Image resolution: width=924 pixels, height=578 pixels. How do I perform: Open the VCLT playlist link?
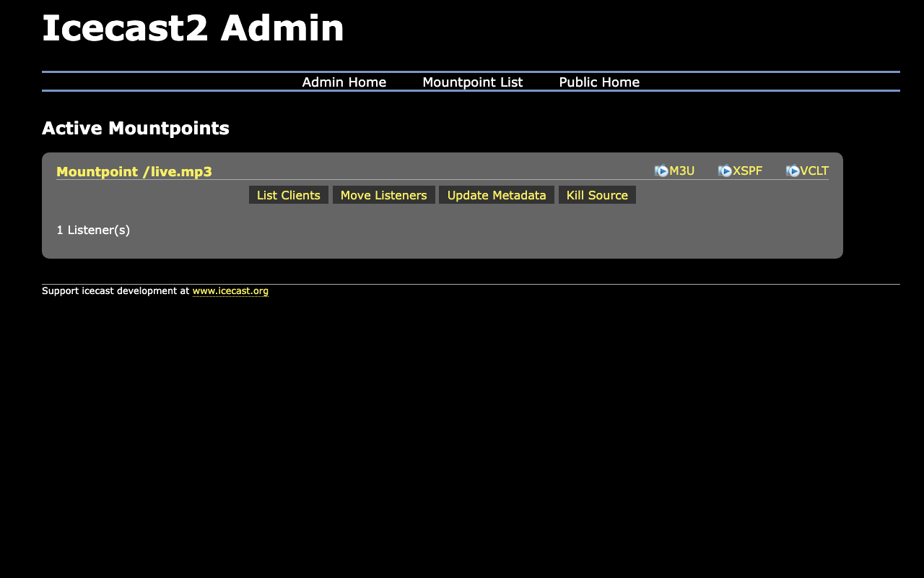coord(814,171)
